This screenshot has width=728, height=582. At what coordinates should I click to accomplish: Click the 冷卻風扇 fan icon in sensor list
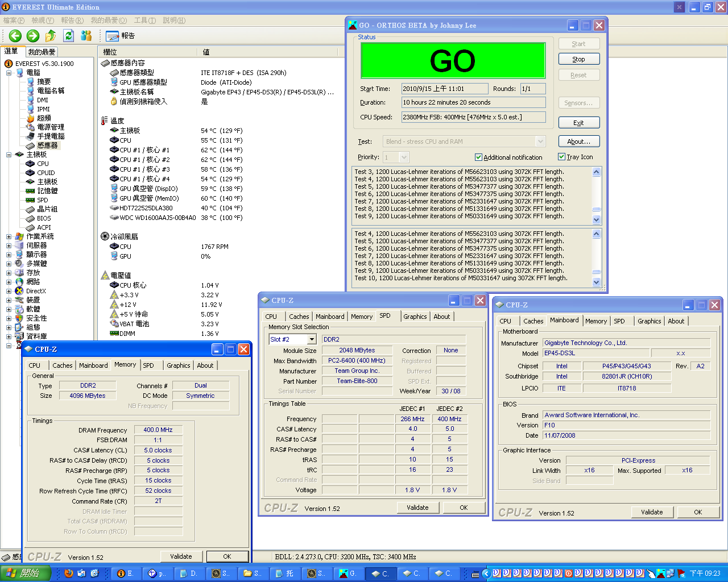[x=105, y=236]
